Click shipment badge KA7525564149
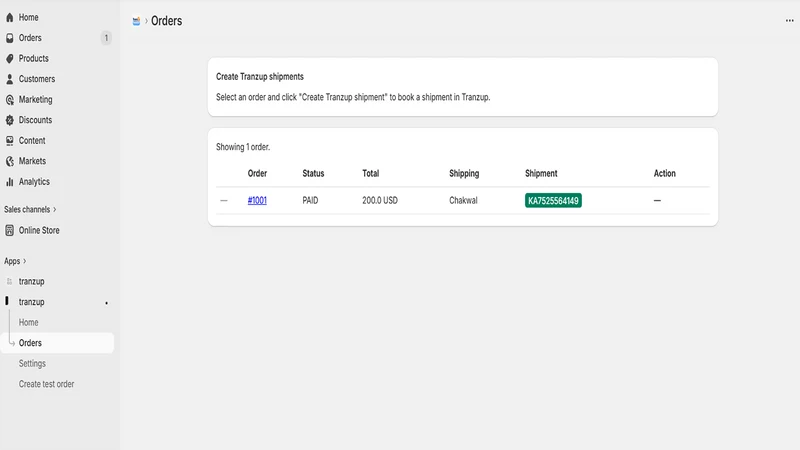 coord(553,201)
